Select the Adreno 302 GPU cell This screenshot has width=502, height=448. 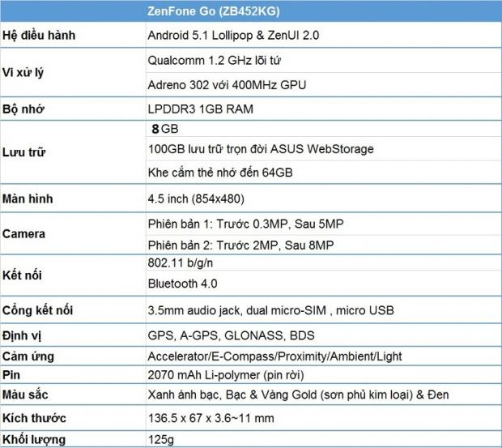(230, 85)
